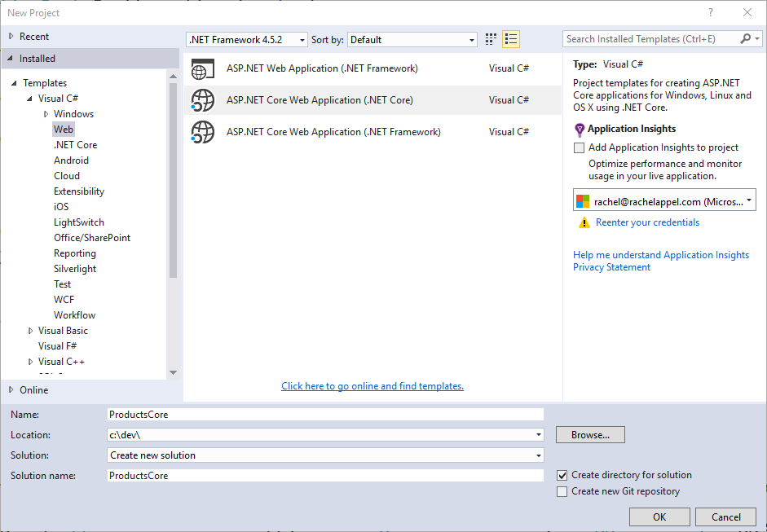The height and width of the screenshot is (532, 767).
Task: Collapse the Installed section
Action: (11, 58)
